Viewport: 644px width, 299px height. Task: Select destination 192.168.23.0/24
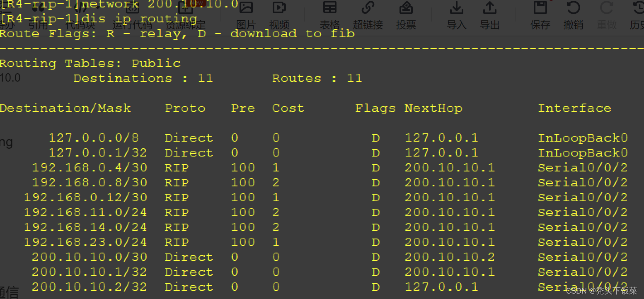click(x=85, y=242)
